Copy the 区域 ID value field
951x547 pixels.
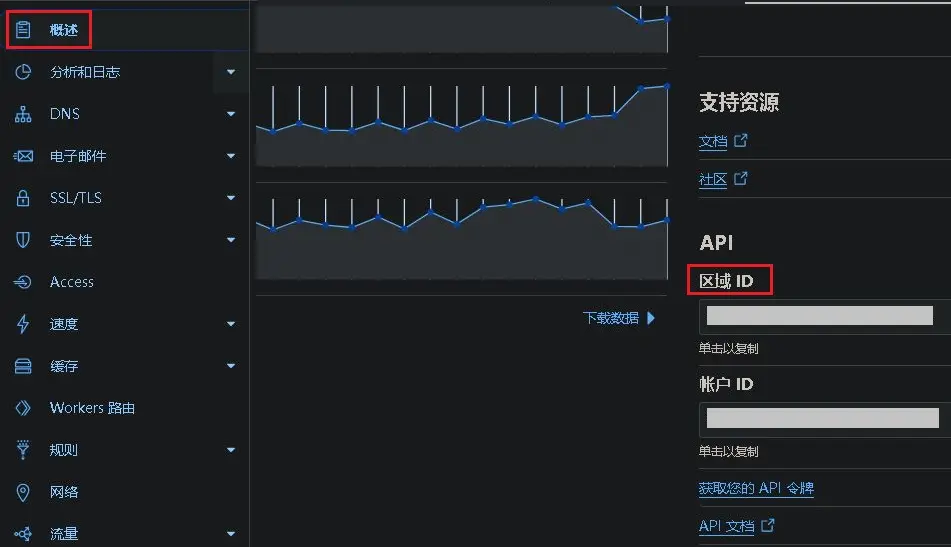pyautogui.click(x=825, y=316)
